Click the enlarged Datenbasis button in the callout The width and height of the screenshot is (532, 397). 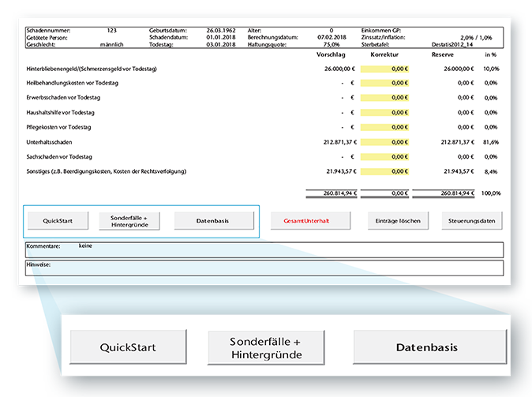[x=428, y=347]
